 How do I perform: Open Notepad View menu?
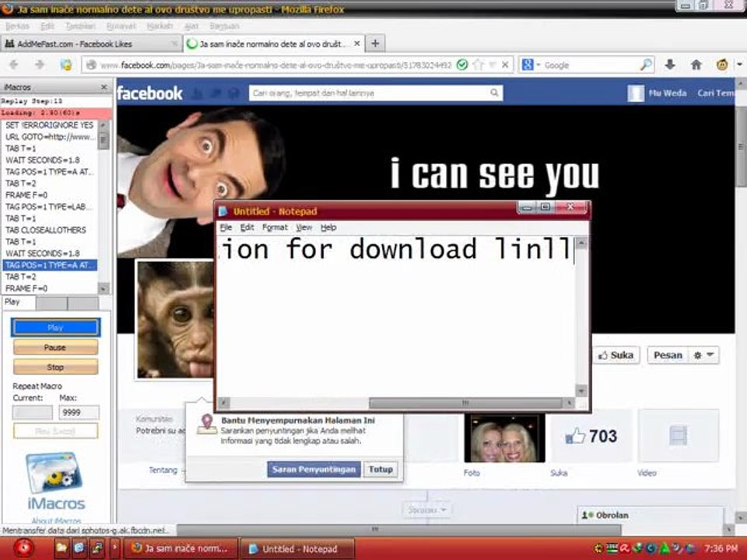[x=304, y=228]
